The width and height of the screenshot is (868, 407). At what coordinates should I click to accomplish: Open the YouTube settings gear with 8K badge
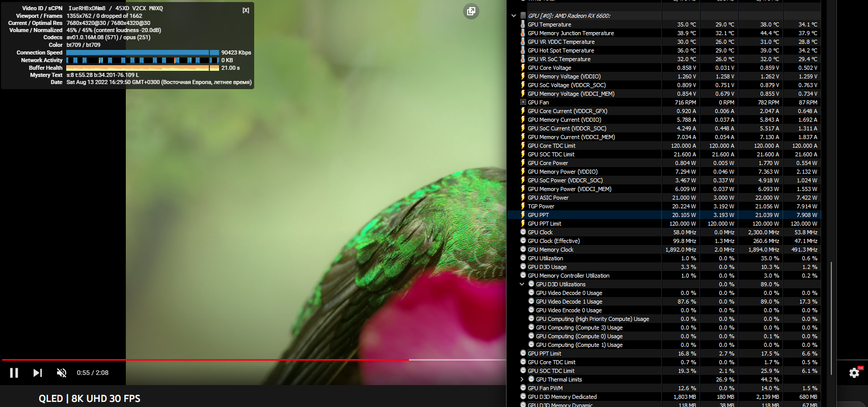855,373
